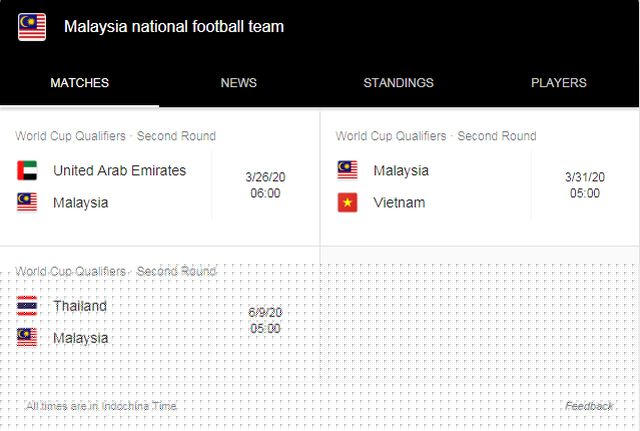Click Malaysia's flag in the Thailand match
The height and width of the screenshot is (431, 640).
(27, 338)
